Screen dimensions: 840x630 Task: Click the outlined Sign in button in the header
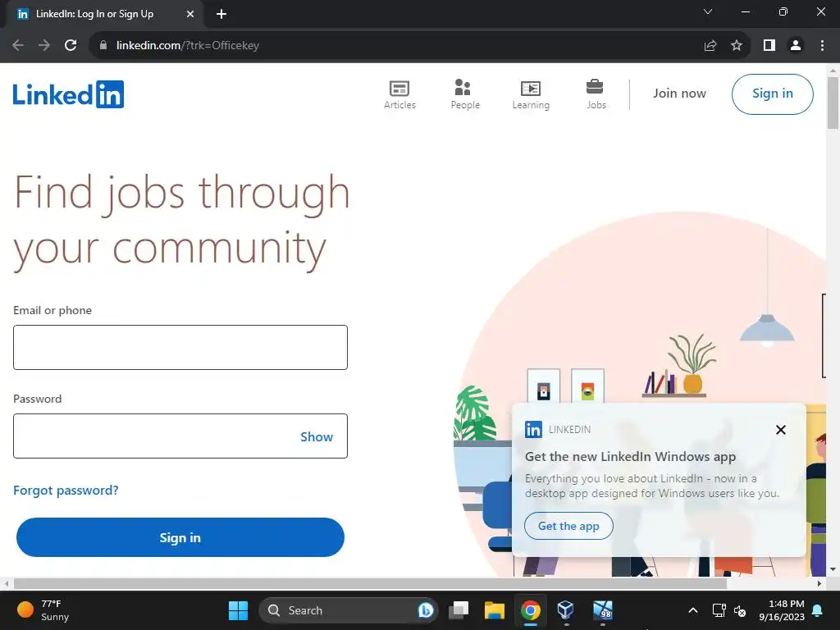[772, 94]
